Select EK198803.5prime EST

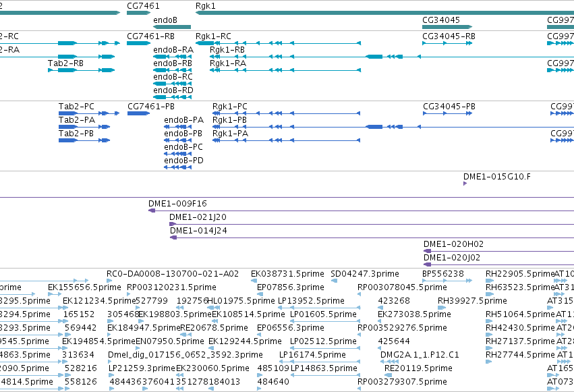pos(175,314)
